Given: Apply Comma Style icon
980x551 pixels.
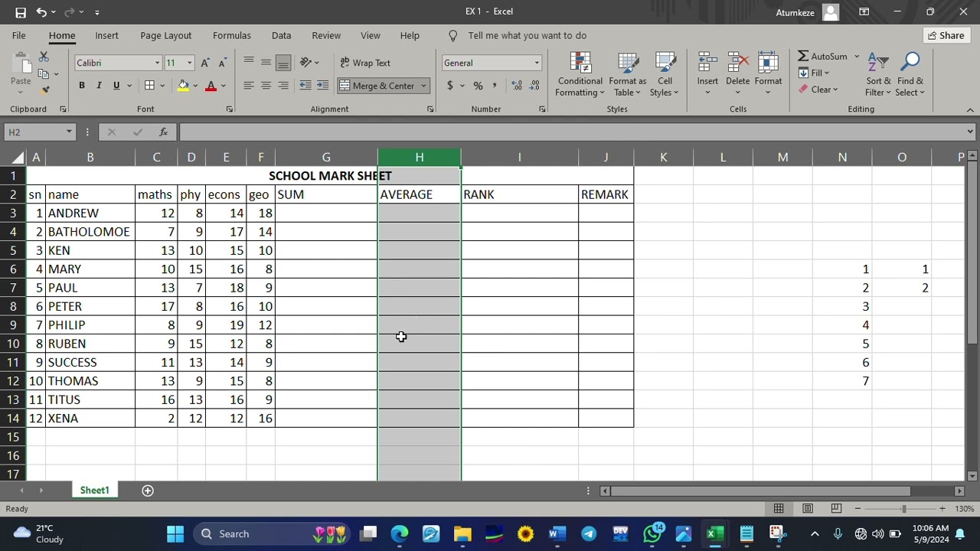Looking at the screenshot, I should (495, 86).
